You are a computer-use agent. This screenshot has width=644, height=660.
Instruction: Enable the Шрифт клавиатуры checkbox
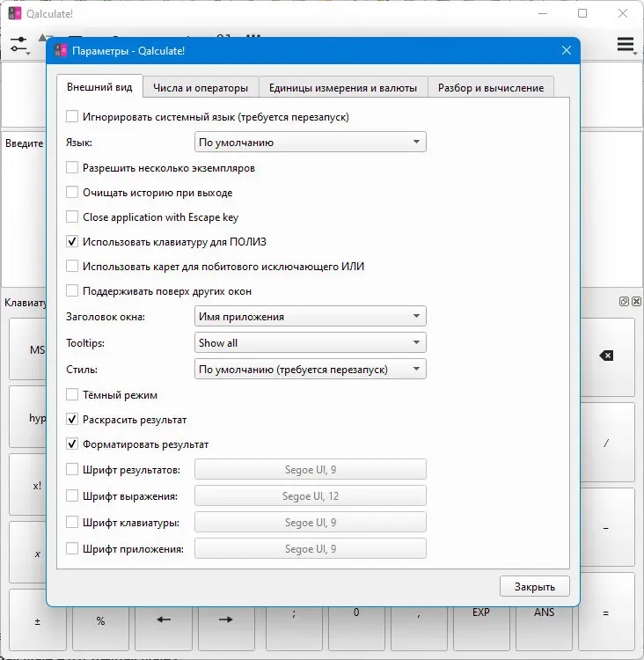click(x=72, y=522)
